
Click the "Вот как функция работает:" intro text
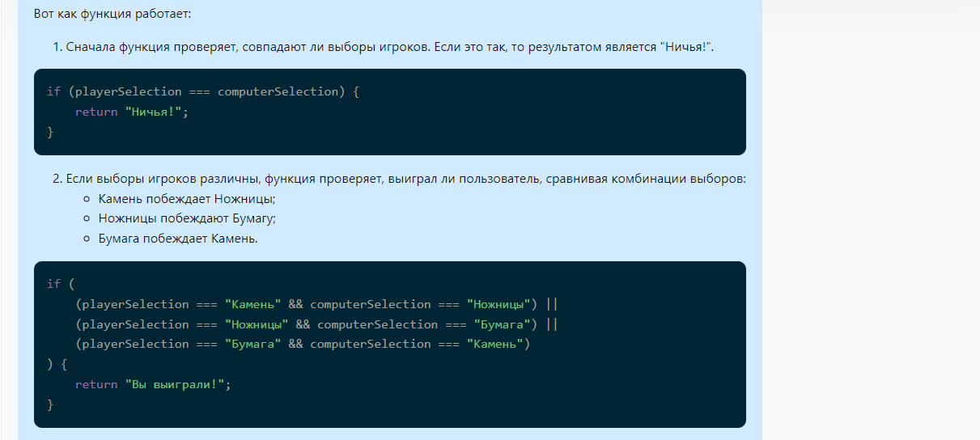[112, 15]
